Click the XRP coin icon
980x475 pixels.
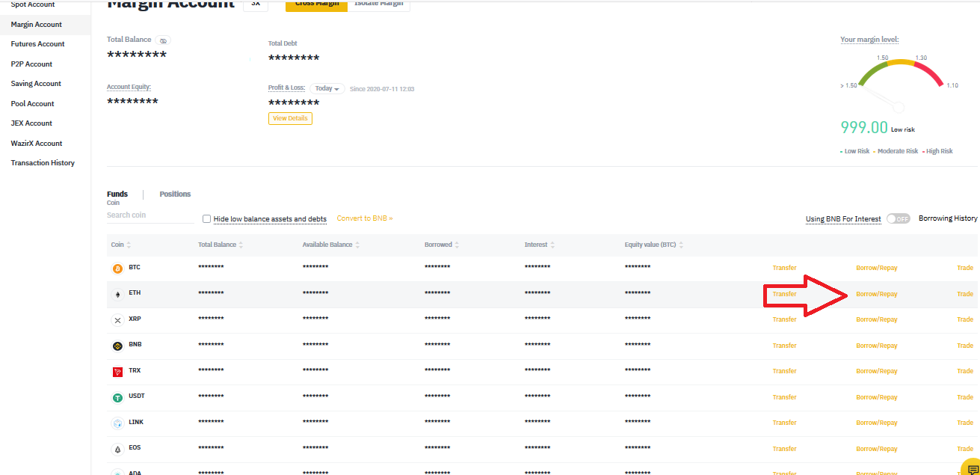tap(117, 320)
